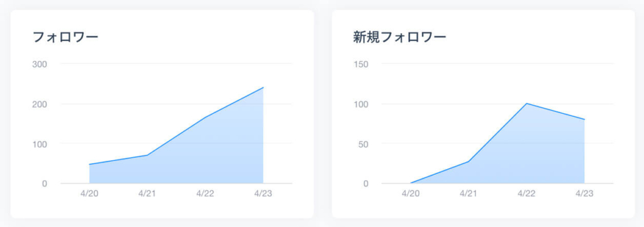Click the 4/23 endpoint of 新規フォロワー line
The height and width of the screenshot is (227, 644).
pos(584,119)
